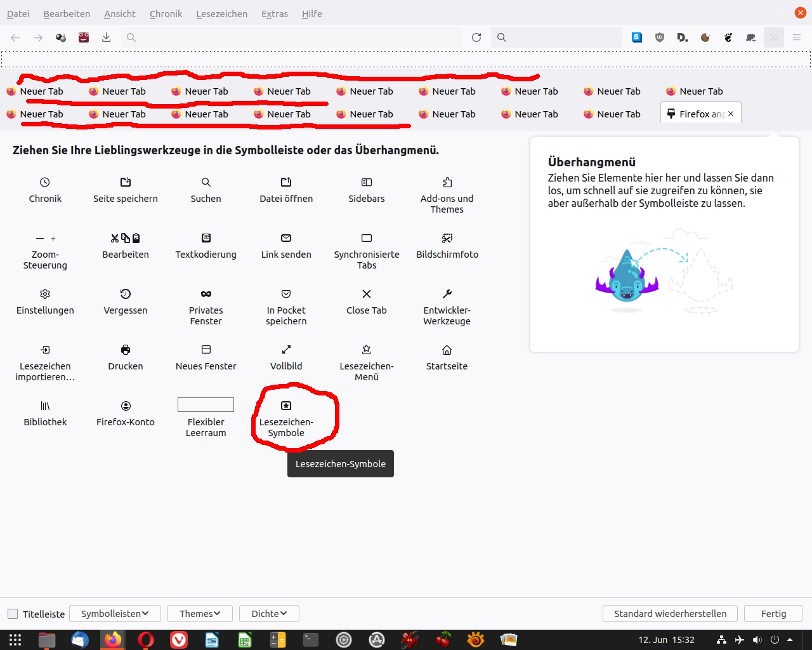Click the Neues Fenster icon

tap(206, 350)
